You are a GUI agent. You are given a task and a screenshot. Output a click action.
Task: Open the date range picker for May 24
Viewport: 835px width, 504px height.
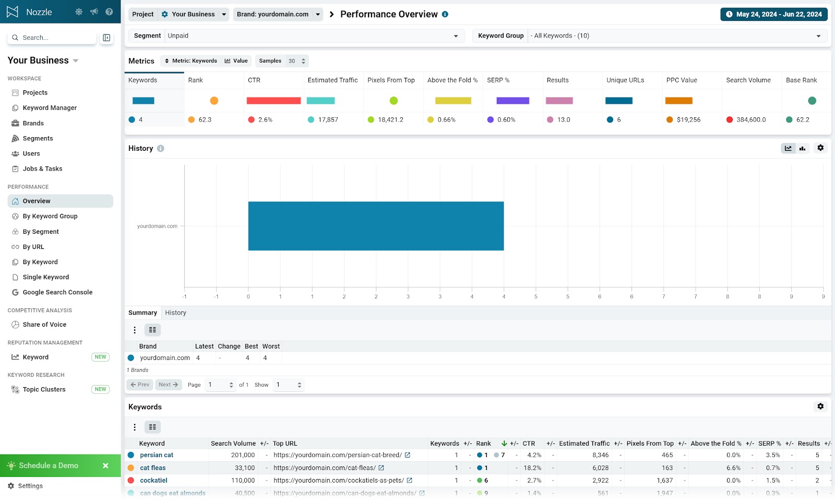click(x=774, y=14)
